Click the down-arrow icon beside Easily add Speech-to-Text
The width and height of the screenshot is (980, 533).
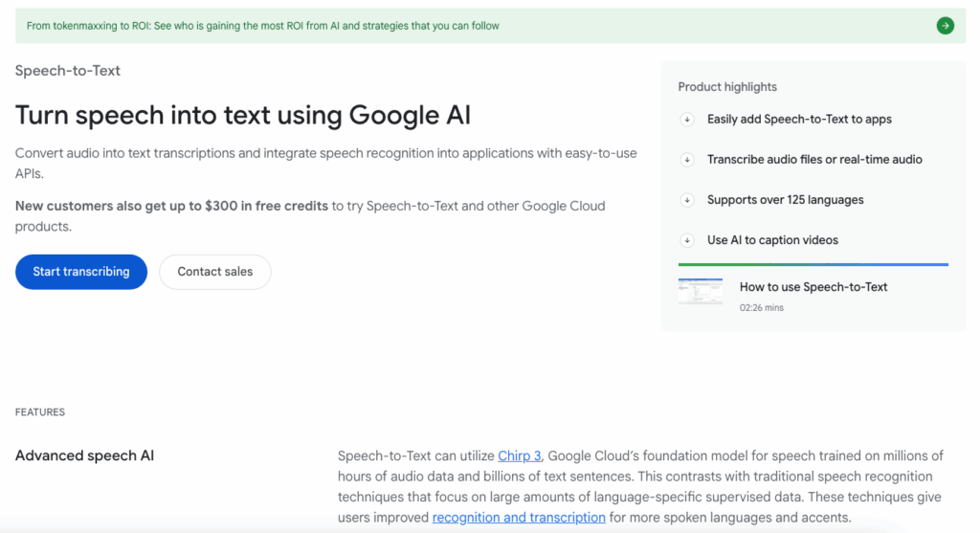687,120
